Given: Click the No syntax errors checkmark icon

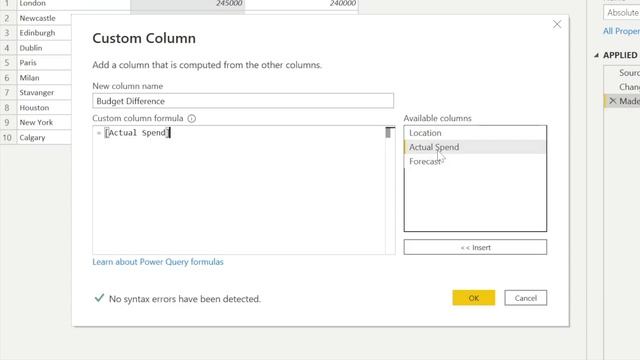Looking at the screenshot, I should pos(99,298).
